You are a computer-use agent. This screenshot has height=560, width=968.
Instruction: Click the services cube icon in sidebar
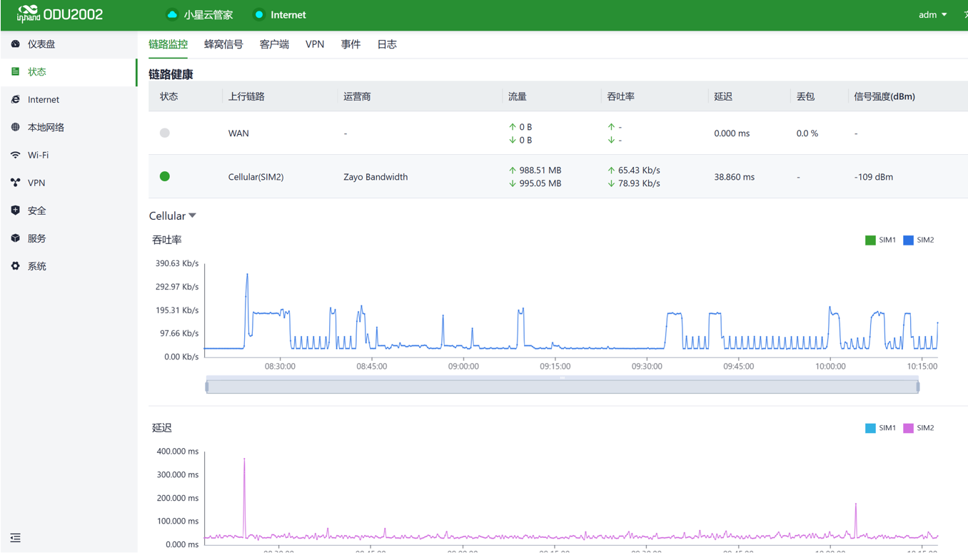coord(16,239)
